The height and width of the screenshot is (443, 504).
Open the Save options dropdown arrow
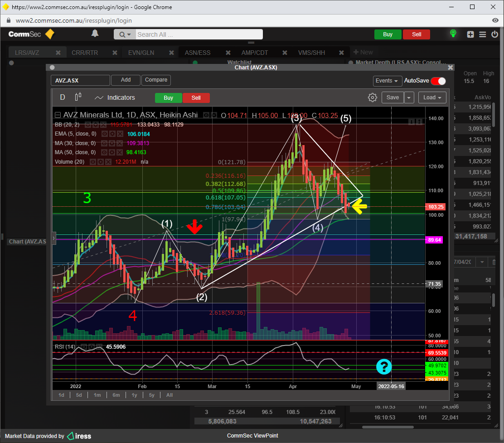point(409,97)
